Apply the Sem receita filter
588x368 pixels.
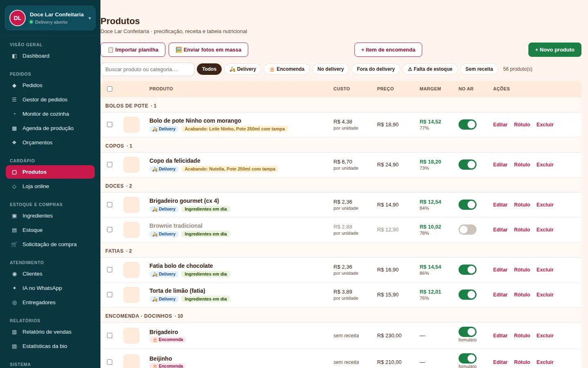click(479, 69)
